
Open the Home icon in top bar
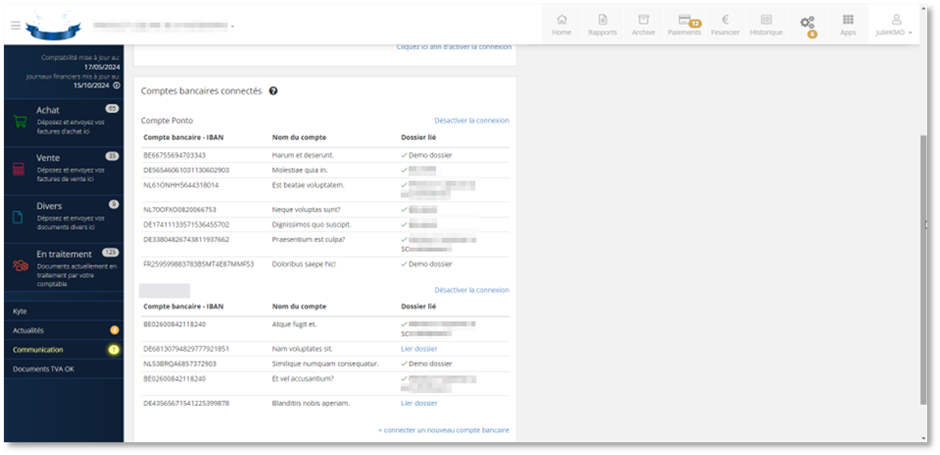pyautogui.click(x=562, y=19)
